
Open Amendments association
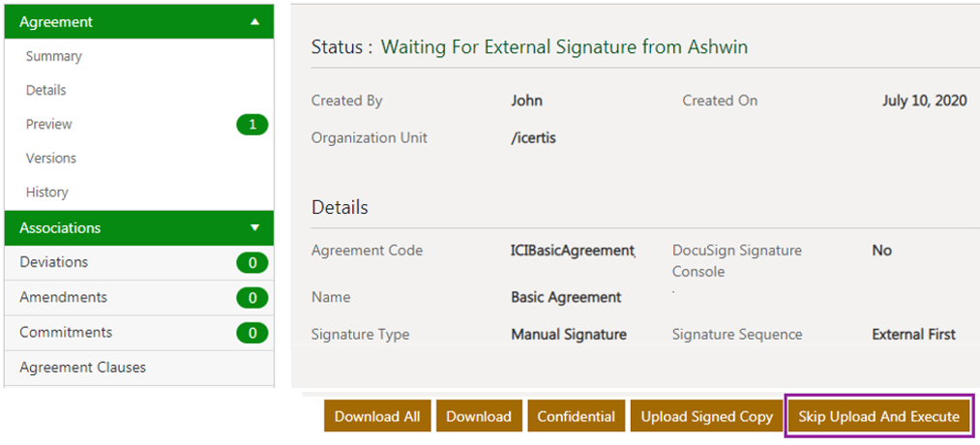64,297
